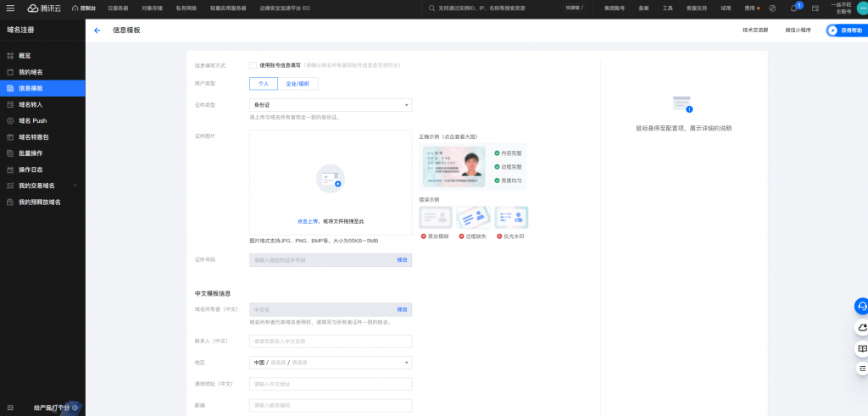Click the 操作日志 calendar icon
The image size is (868, 416).
(x=10, y=169)
